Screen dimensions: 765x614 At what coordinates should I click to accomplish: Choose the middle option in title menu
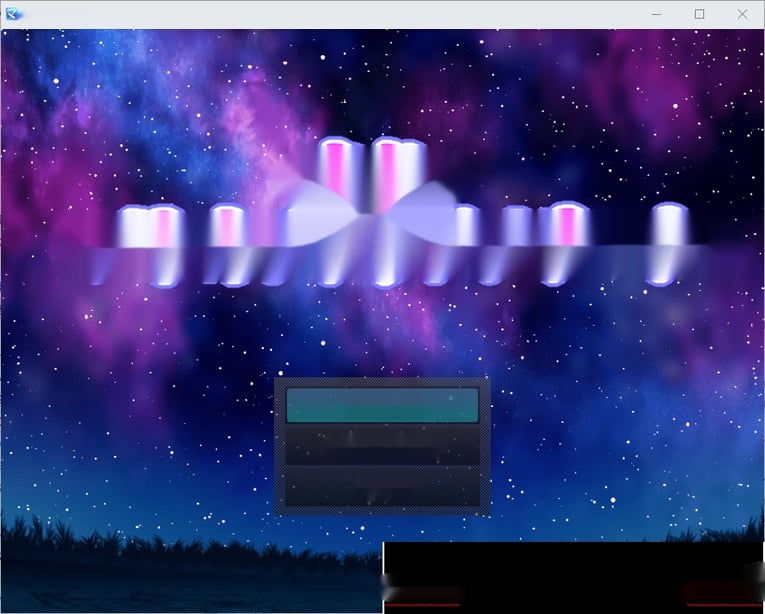[x=382, y=446]
